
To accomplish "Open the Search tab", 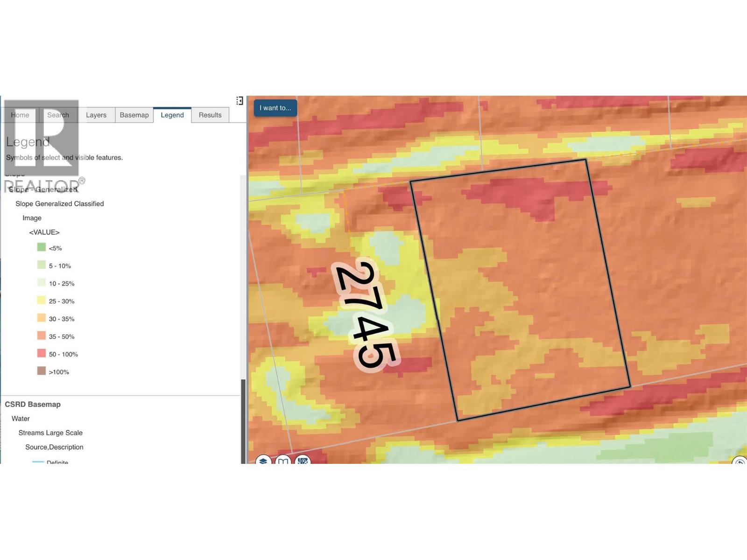I will [58, 115].
